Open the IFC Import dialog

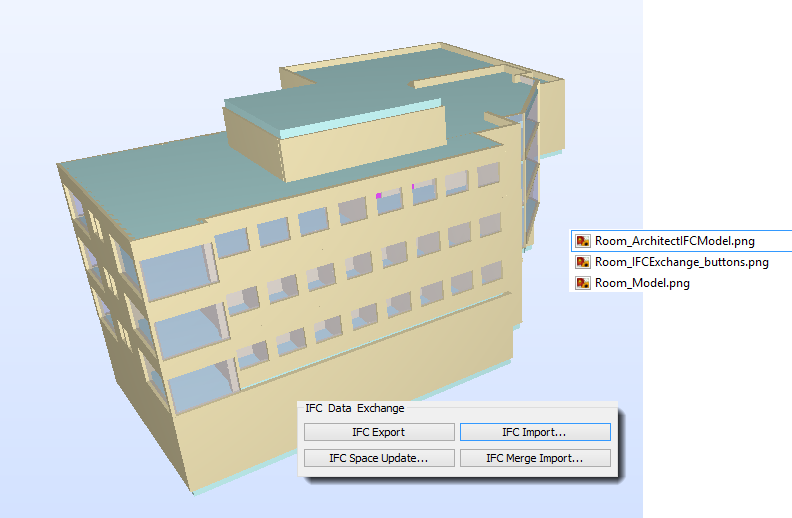coord(535,432)
